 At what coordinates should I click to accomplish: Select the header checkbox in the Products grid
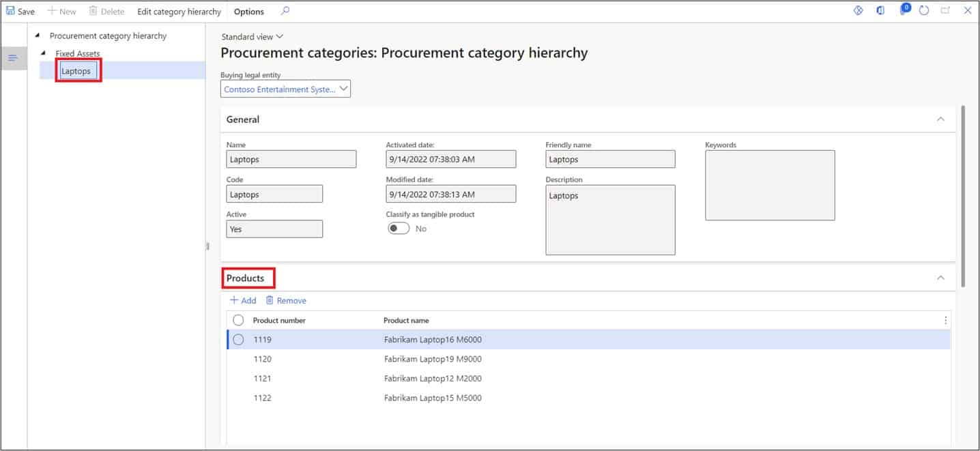coord(238,319)
